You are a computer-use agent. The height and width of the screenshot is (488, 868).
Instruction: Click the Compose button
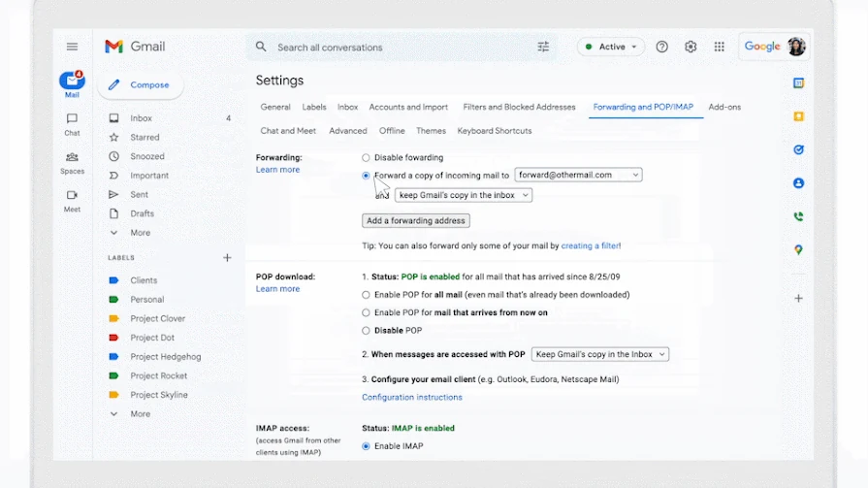coord(141,84)
